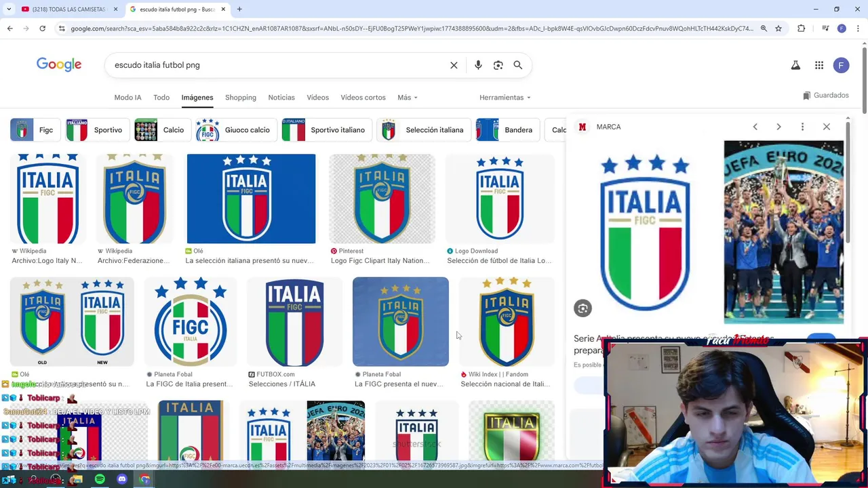Screen dimensions: 868x488
Task: Clear the search box with the X icon
Action: point(454,65)
